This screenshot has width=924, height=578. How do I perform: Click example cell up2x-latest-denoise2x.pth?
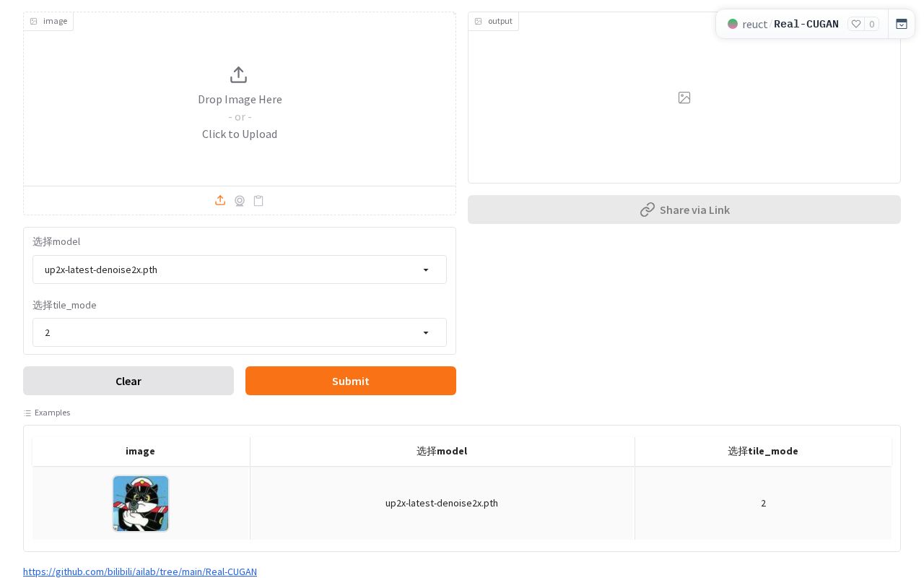442,503
